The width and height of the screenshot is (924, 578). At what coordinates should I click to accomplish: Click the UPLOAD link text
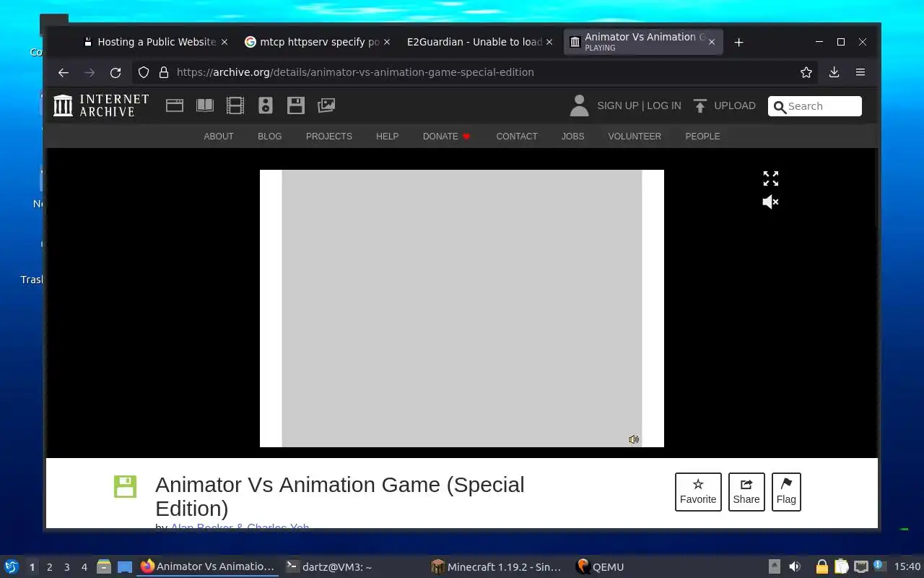click(x=735, y=105)
